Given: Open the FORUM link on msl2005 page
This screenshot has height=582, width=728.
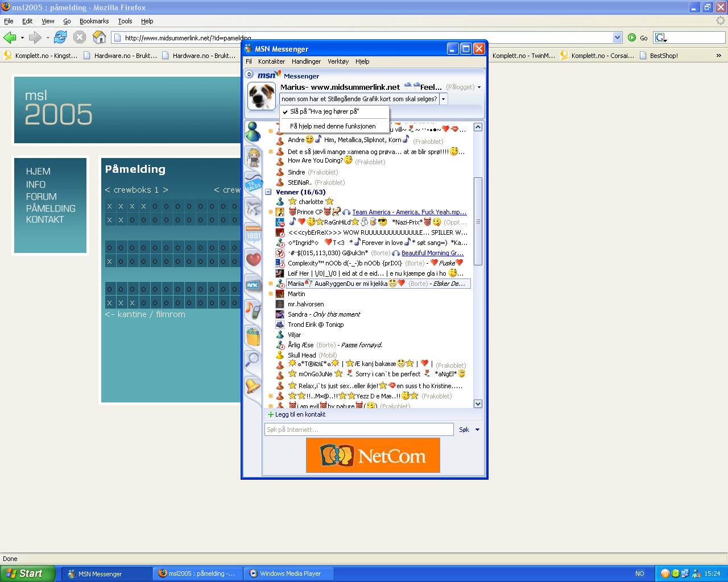Looking at the screenshot, I should (x=41, y=196).
